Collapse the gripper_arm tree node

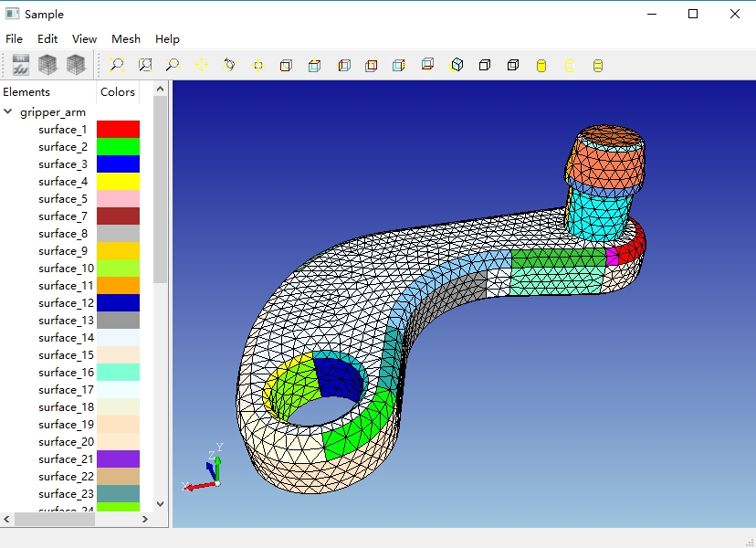8,112
